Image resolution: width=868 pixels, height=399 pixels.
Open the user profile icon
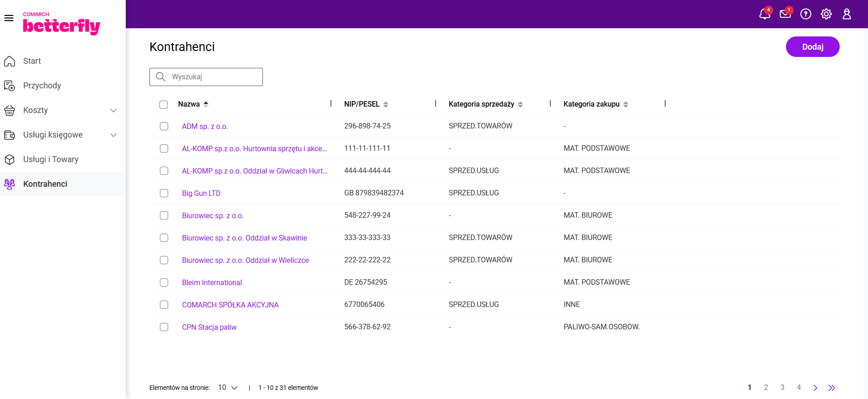(847, 14)
